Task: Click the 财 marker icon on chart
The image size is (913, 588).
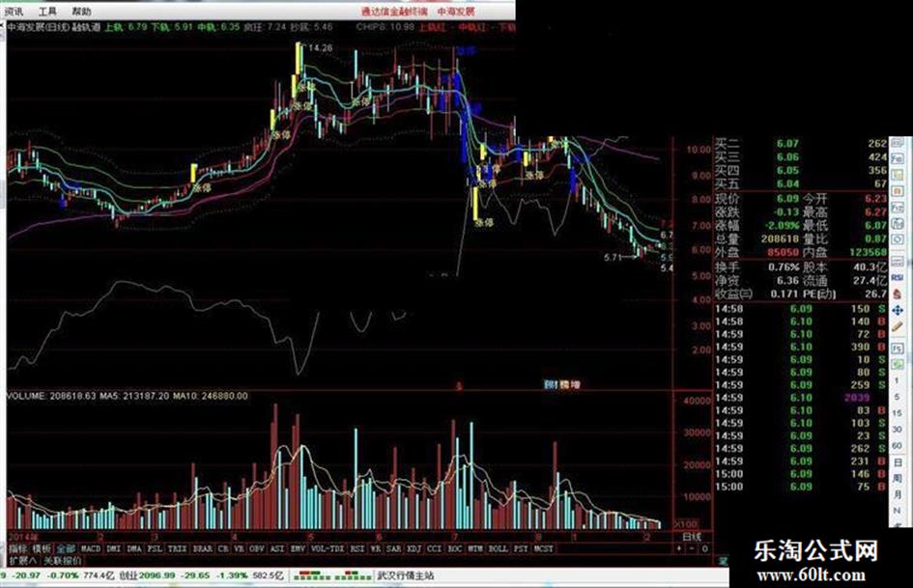Action: point(551,384)
